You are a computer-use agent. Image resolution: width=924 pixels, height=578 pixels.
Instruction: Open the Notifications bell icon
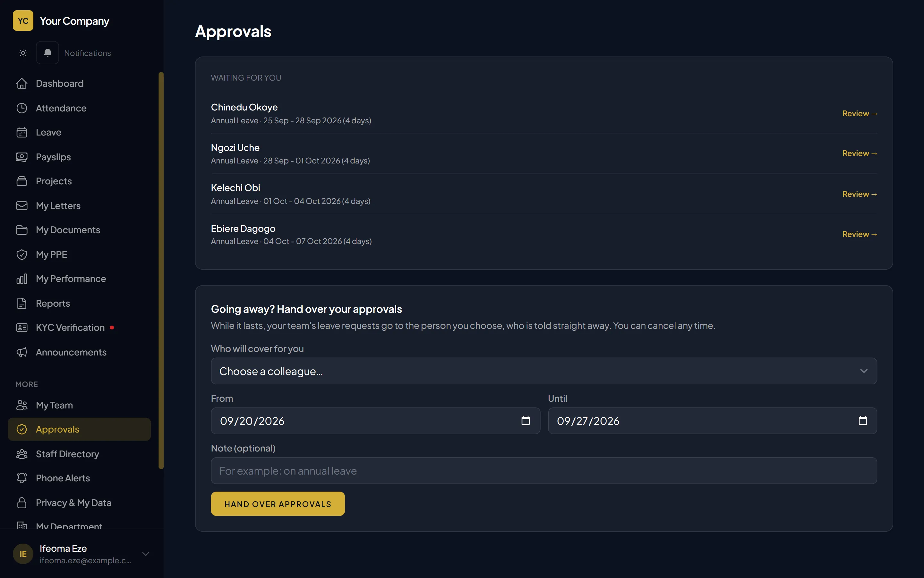pyautogui.click(x=47, y=53)
